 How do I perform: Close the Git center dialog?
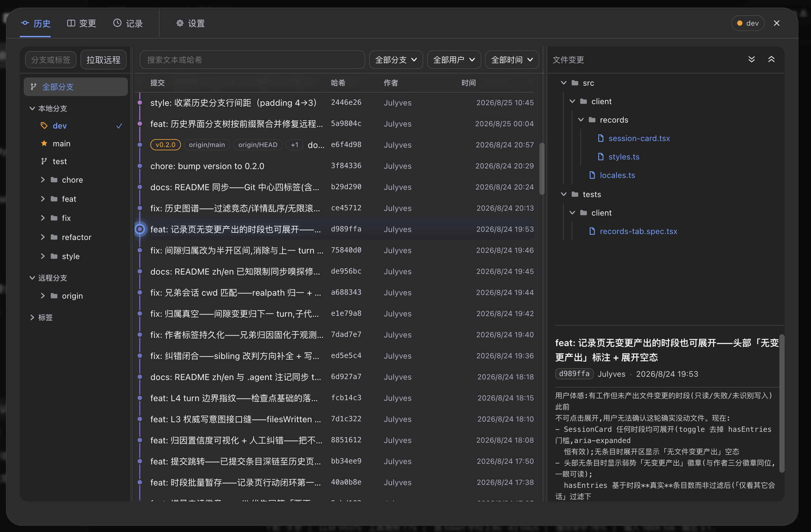[x=777, y=23]
